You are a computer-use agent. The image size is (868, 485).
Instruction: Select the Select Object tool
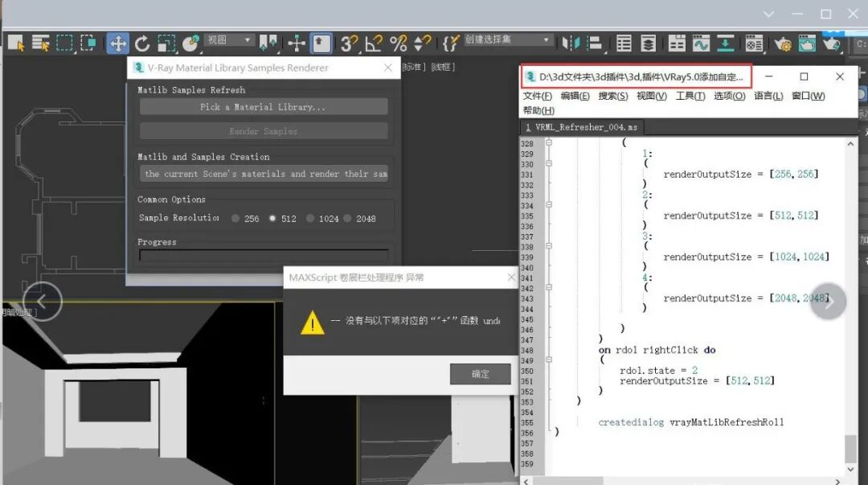(16, 43)
